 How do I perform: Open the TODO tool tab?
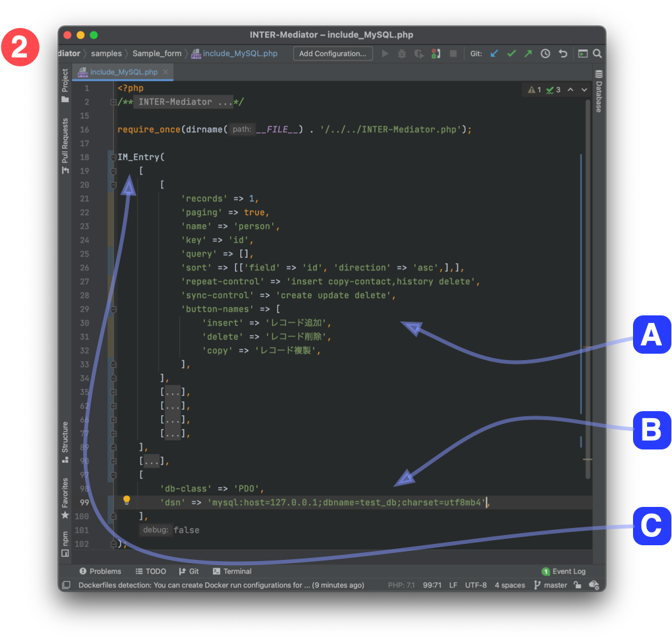click(x=151, y=571)
